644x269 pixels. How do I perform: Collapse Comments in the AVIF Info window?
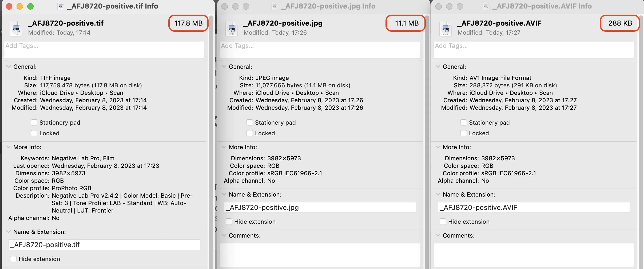[x=438, y=235]
